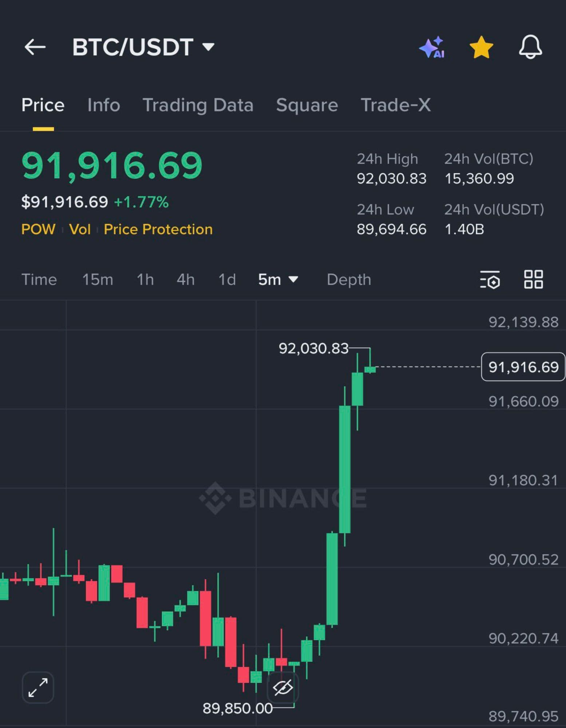
Task: Open chart indicator settings icon
Action: (x=490, y=280)
